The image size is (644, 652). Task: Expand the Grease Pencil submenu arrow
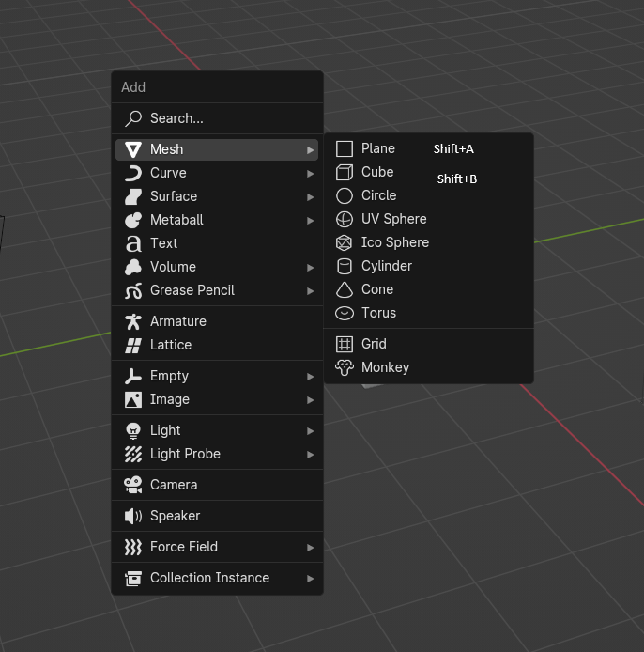310,291
